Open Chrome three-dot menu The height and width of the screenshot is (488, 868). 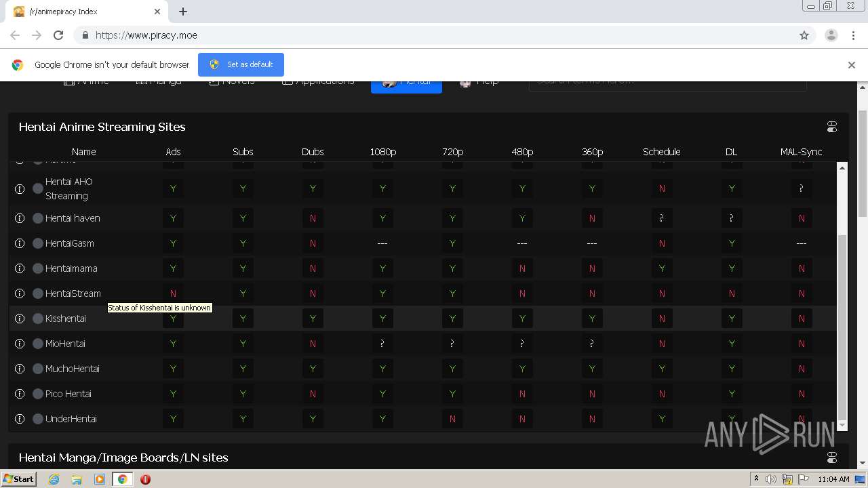point(852,35)
